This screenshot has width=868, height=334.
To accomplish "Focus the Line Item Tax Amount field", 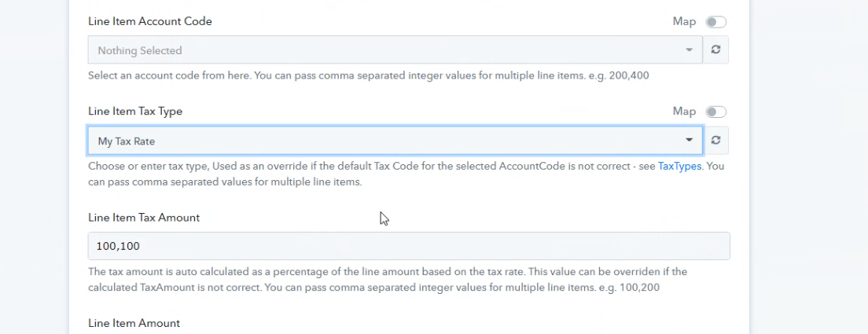I will pyautogui.click(x=409, y=246).
